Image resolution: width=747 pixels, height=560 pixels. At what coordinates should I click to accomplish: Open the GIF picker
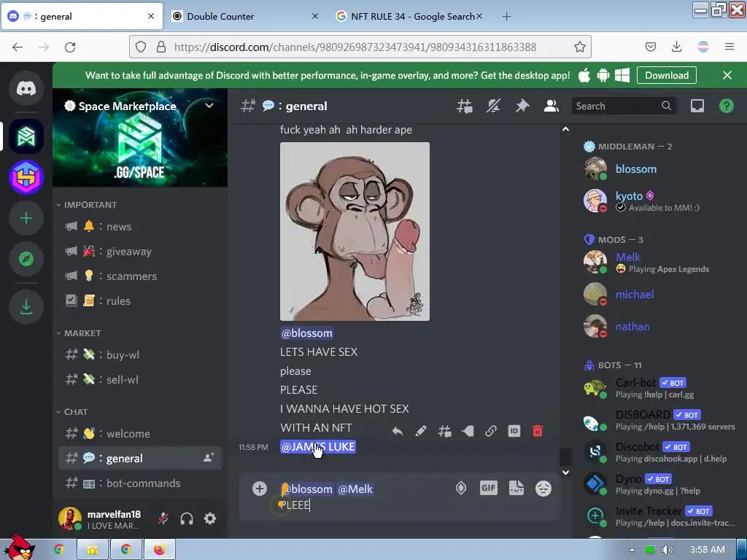click(x=488, y=488)
